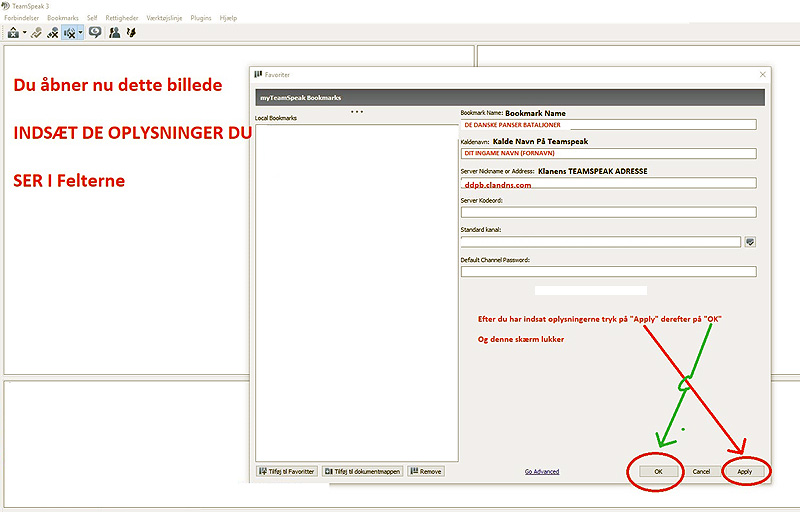Click the third toolbar icon with the X mark
800x512 pixels.
[x=52, y=32]
